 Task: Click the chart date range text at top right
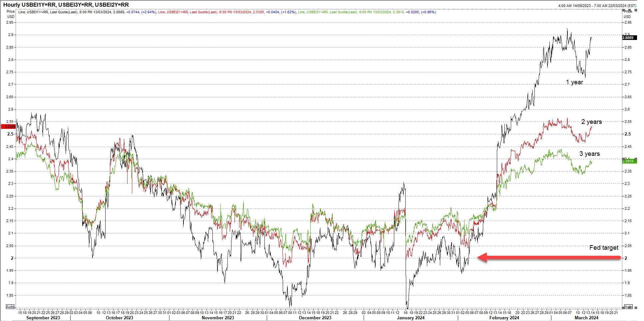click(597, 6)
